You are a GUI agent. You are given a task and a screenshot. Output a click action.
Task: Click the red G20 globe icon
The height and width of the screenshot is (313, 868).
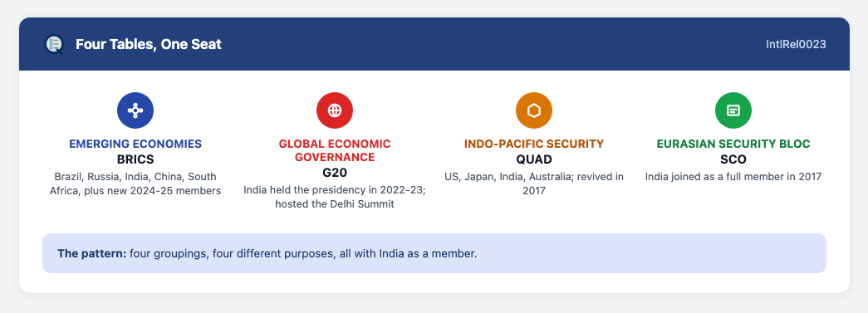[x=335, y=110]
